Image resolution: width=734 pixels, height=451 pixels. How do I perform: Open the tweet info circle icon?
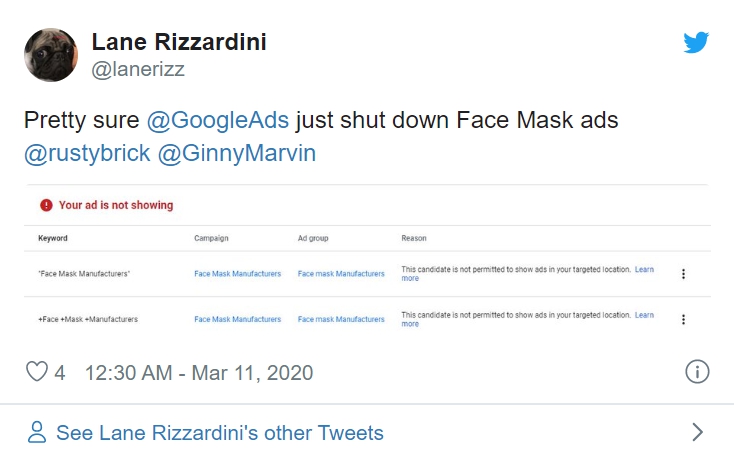696,372
